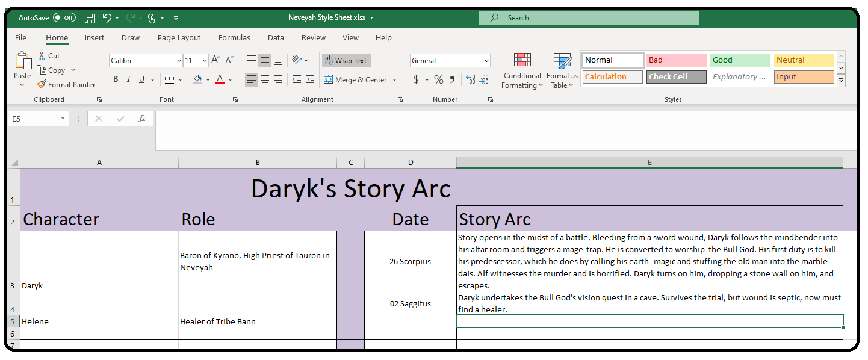
Task: Expand the Name Box dropdown arrow
Action: (x=63, y=119)
